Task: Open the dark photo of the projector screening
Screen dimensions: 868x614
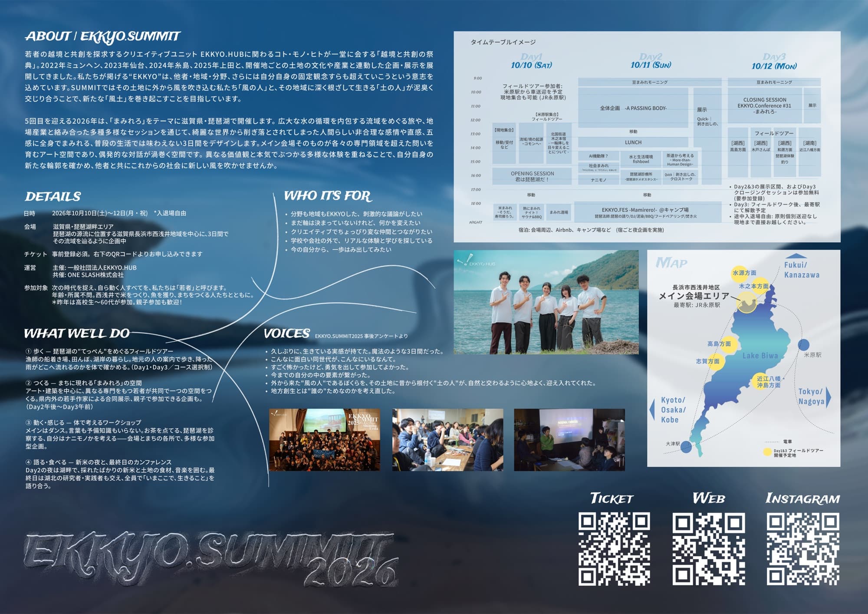Action: coord(569,439)
